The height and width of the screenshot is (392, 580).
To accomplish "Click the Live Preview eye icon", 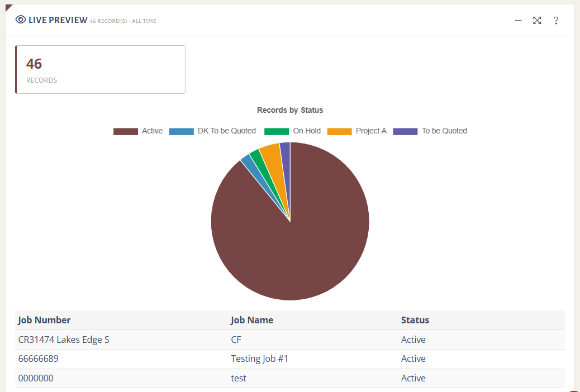I will pyautogui.click(x=21, y=20).
